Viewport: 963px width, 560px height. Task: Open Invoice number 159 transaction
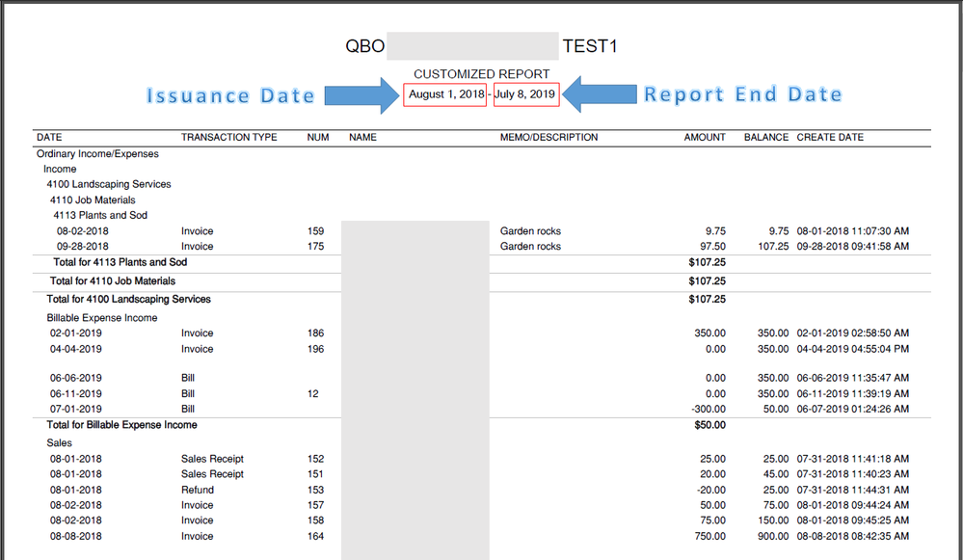click(198, 231)
